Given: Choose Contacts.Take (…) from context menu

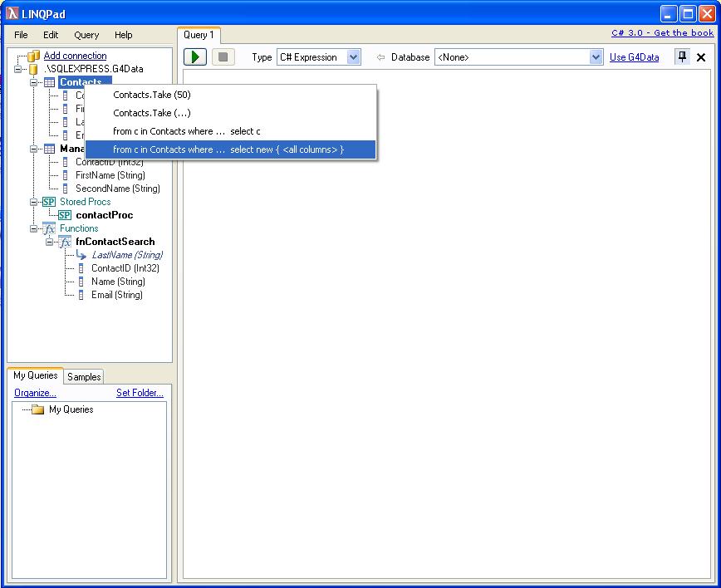Looking at the screenshot, I should (x=231, y=113).
